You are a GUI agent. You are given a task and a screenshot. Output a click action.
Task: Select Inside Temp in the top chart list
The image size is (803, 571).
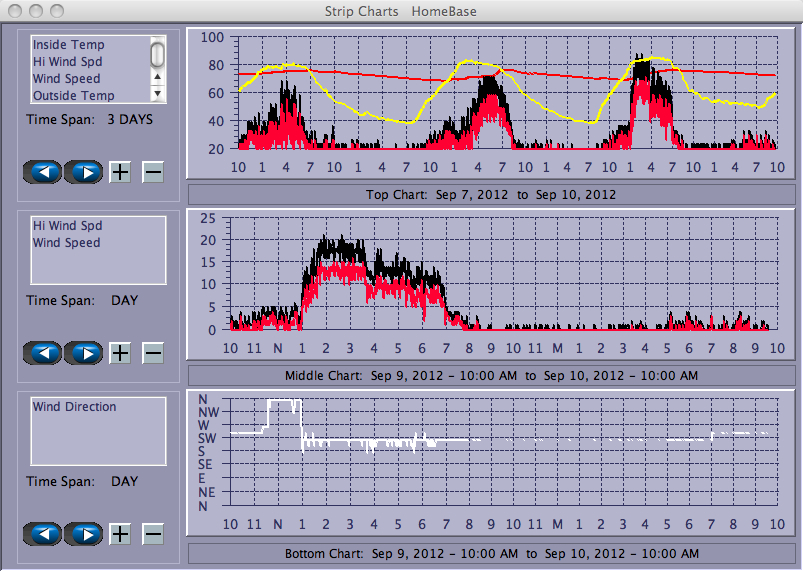[68, 45]
